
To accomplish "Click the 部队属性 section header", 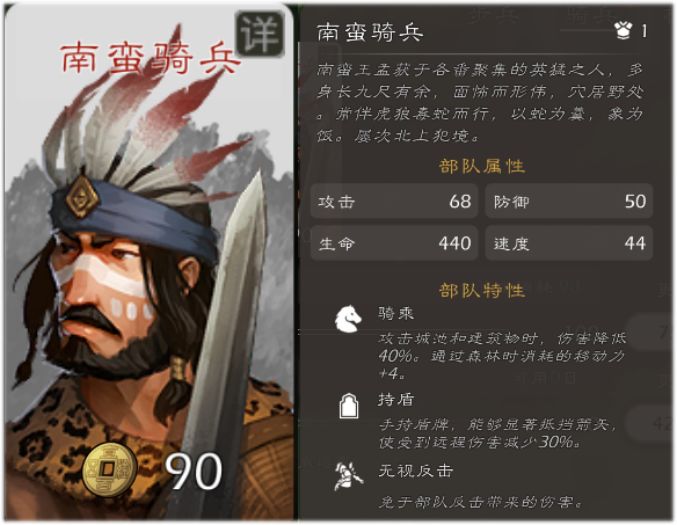I will (482, 166).
